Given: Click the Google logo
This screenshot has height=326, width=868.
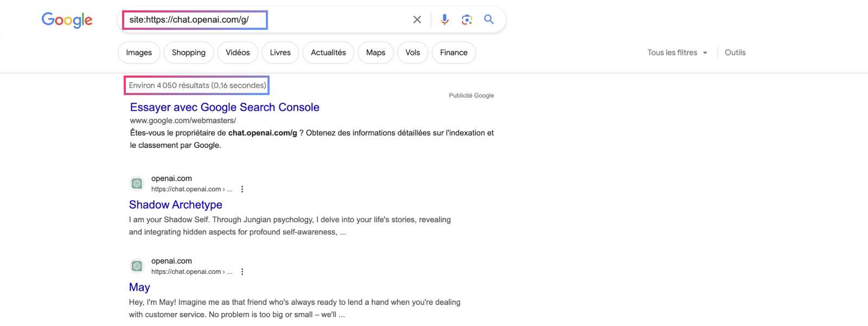Looking at the screenshot, I should pyautogui.click(x=67, y=20).
